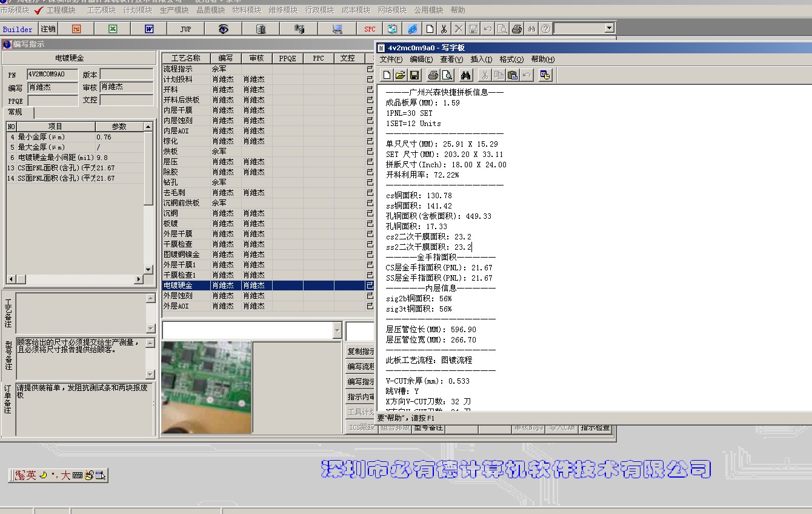Viewport: 812px width, 514px height.
Task: Click the 最小金厚(μm) parameter row
Action: (x=75, y=137)
